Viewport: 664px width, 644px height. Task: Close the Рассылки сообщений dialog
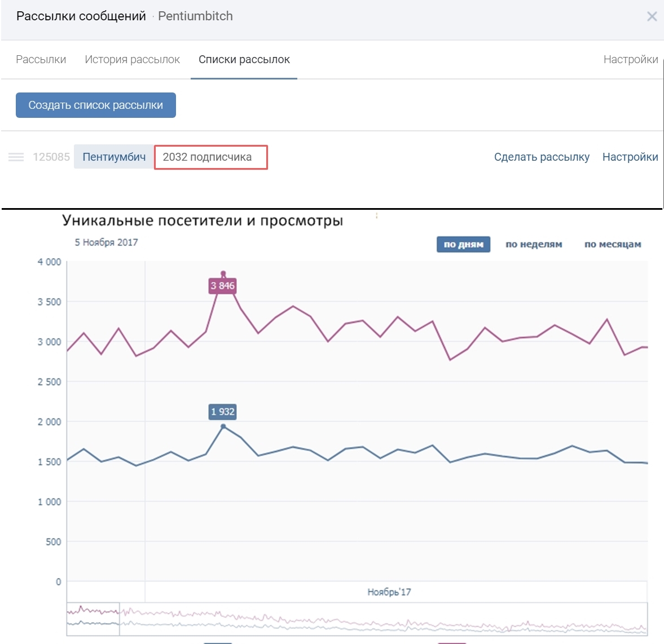click(x=652, y=16)
